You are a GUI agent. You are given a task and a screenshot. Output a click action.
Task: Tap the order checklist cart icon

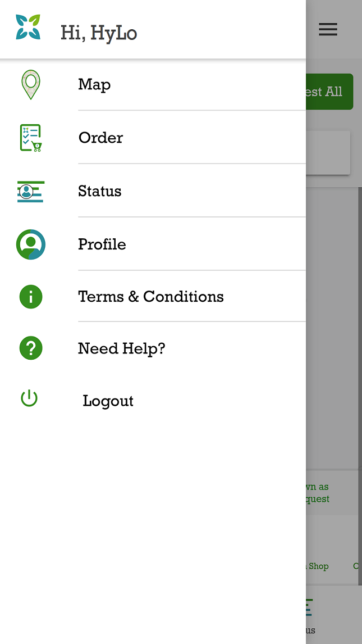[x=30, y=138]
